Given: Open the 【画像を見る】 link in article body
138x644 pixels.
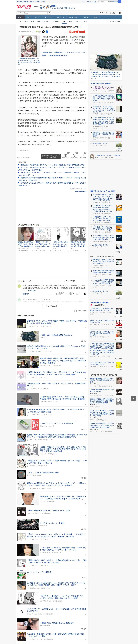Looking at the screenshot, I should click(x=63, y=54).
